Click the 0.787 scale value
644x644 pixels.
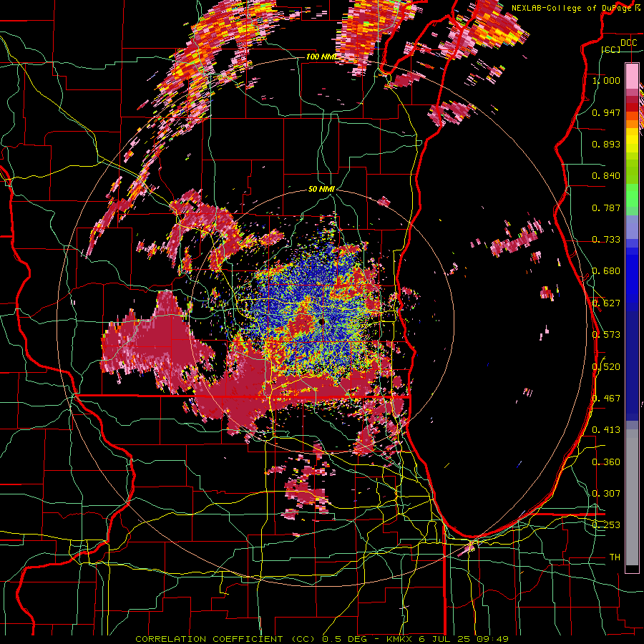point(606,208)
